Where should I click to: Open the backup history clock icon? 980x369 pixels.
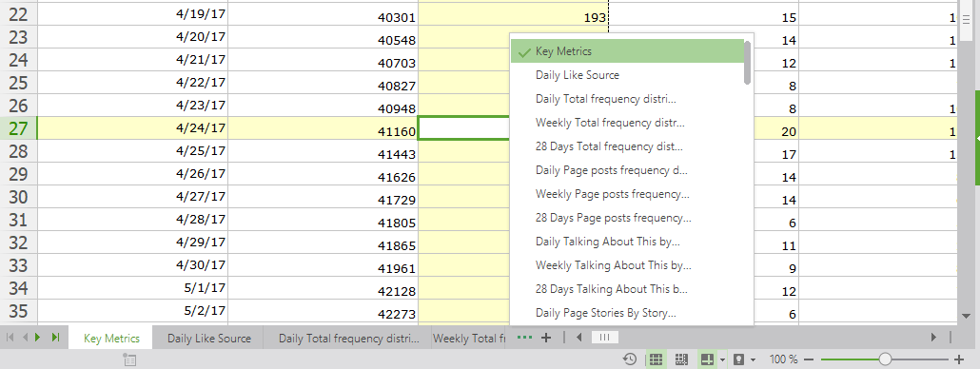coord(630,359)
